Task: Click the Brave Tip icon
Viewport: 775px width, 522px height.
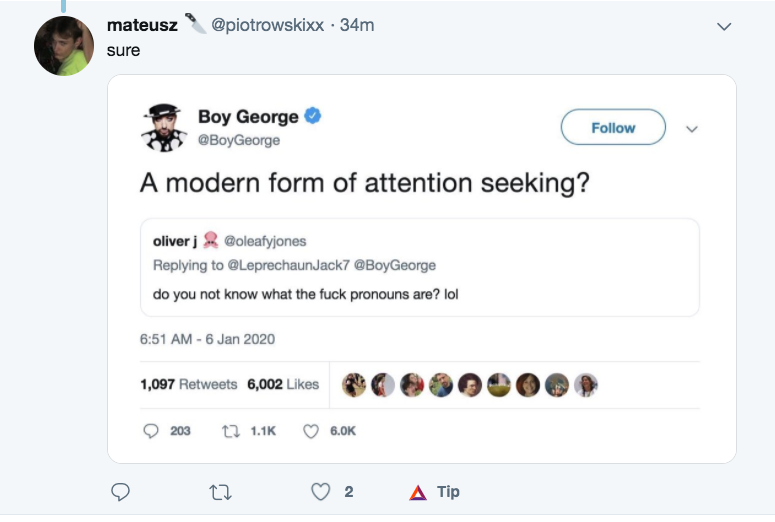Action: point(418,492)
